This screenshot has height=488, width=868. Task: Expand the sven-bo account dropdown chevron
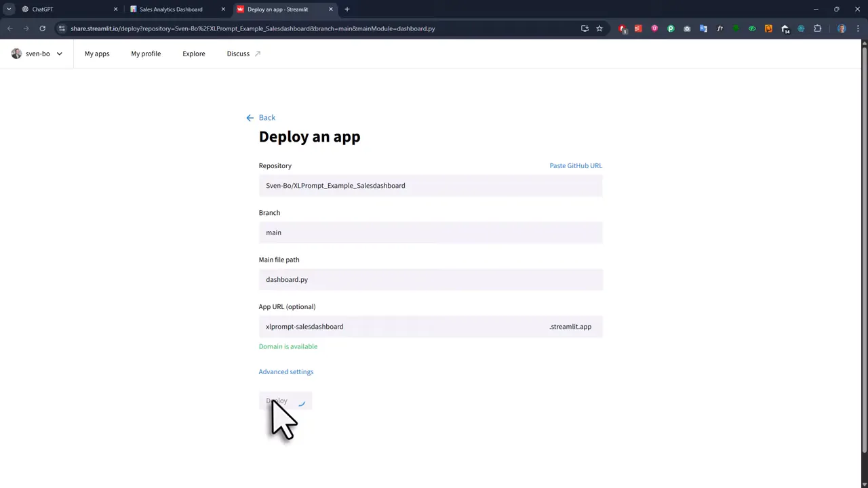[59, 54]
